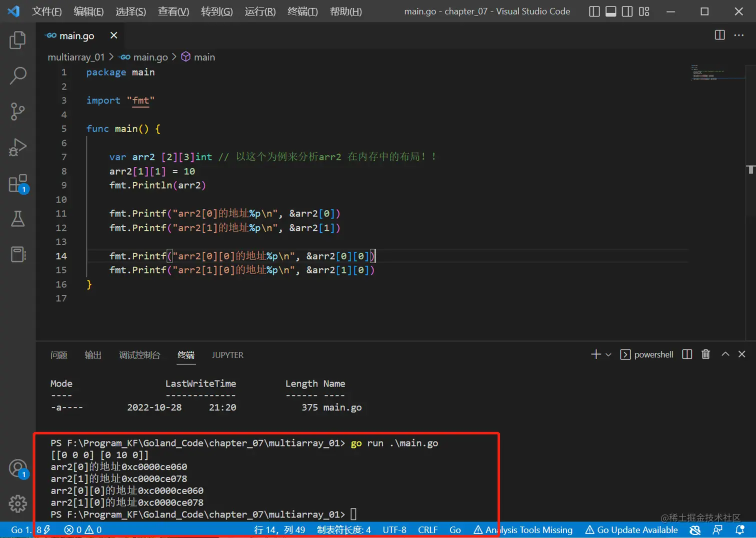The height and width of the screenshot is (538, 756).
Task: Click line number 7 in gutter
Action: (63, 157)
